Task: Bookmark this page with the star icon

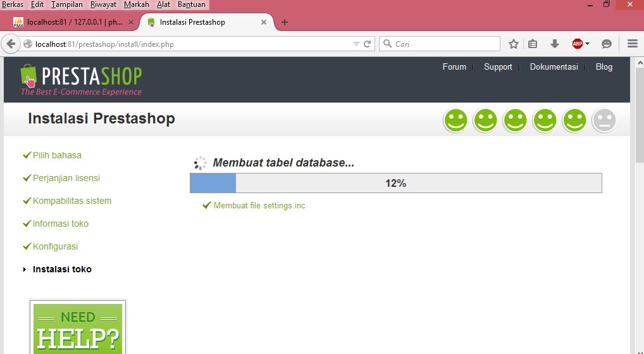Action: [x=514, y=44]
